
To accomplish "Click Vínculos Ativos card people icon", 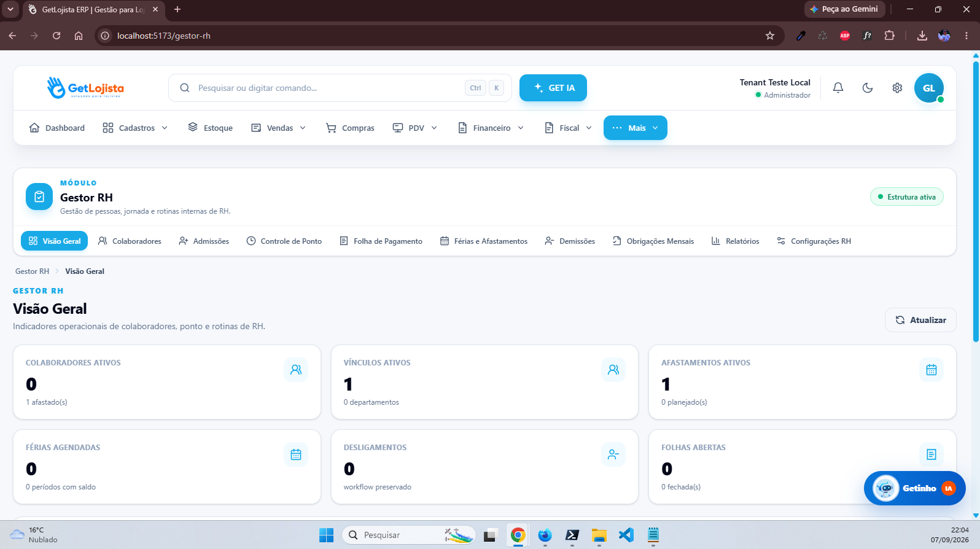I will [613, 370].
